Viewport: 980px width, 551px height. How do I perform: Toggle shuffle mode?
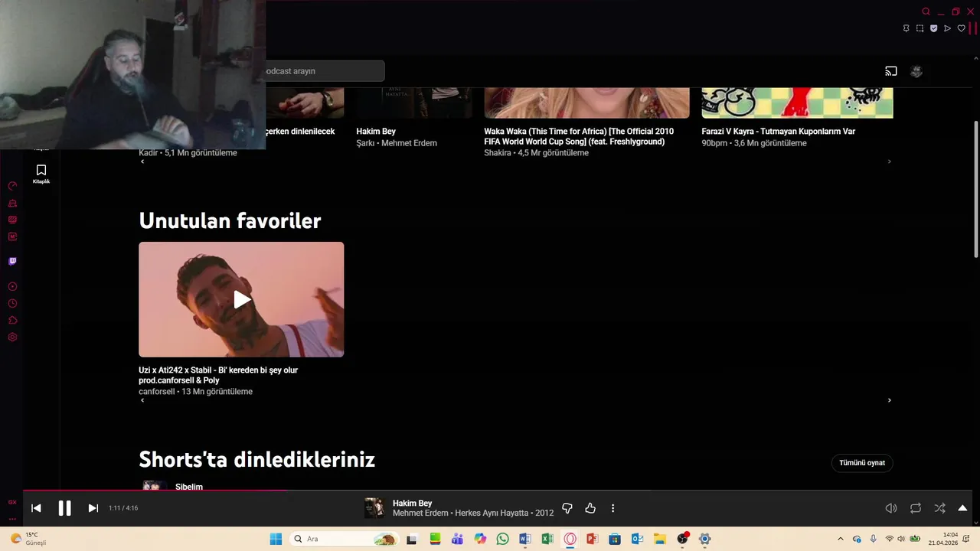pos(939,508)
